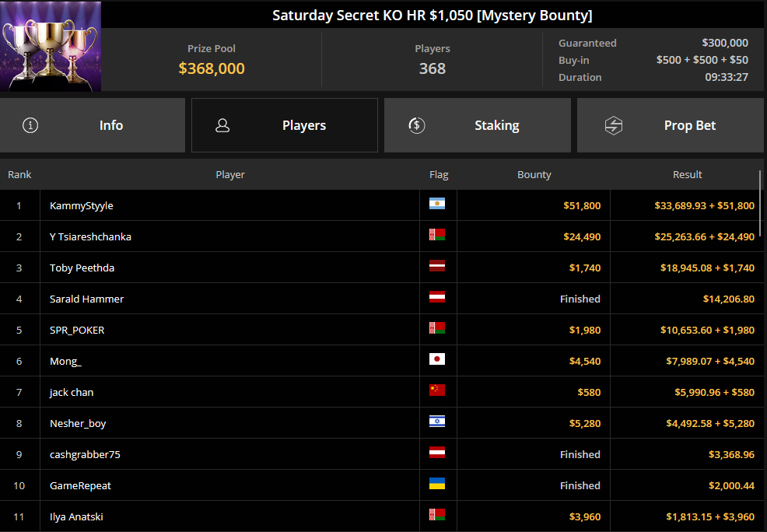767x532 pixels.
Task: Click the Result column header
Action: (688, 174)
